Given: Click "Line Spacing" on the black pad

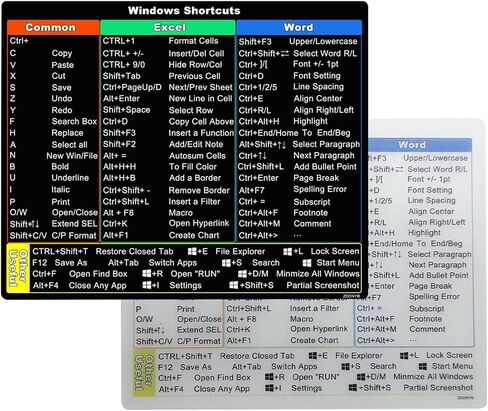Looking at the screenshot, I should coord(318,87).
